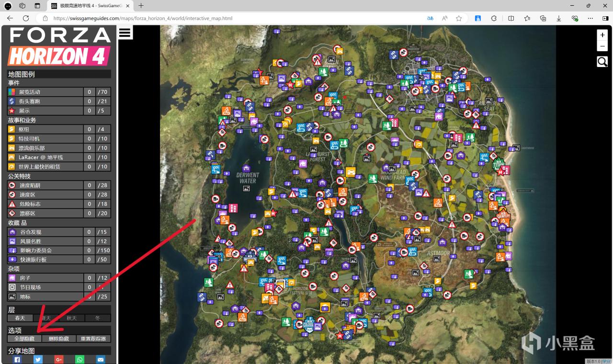Open the tab actions menu icon
This screenshot has height=364, width=613.
click(37, 6)
